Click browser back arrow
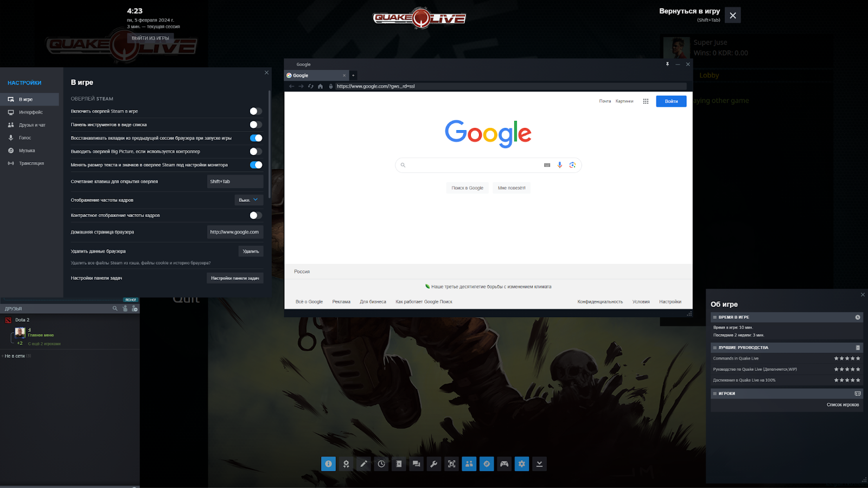 291,86
